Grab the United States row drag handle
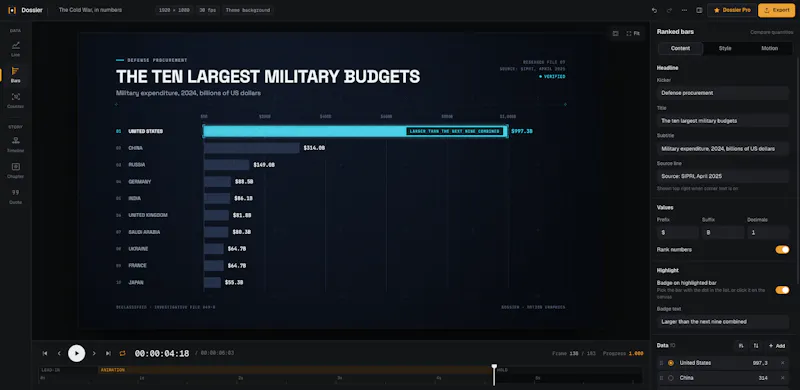Screen dimensions: 800x390 661,363
